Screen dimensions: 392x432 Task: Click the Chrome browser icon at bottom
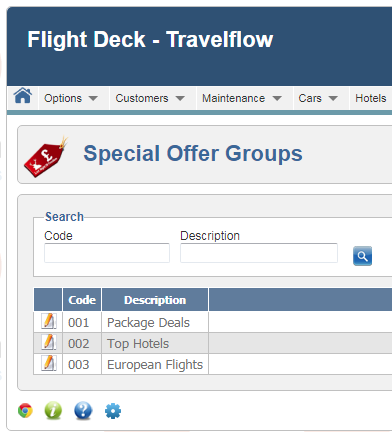tap(25, 410)
